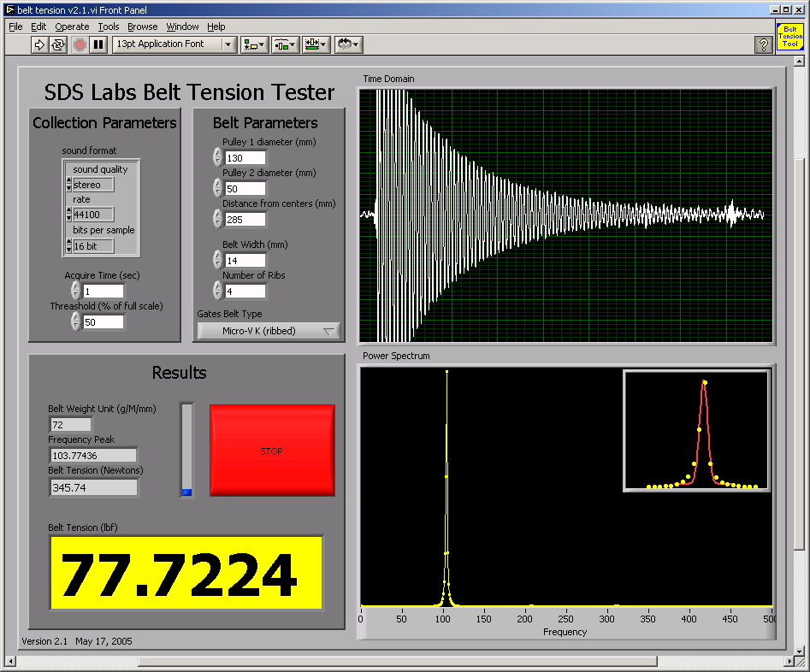Open the Align Objects toolbar menu
The height and width of the screenshot is (672, 810).
[x=254, y=44]
